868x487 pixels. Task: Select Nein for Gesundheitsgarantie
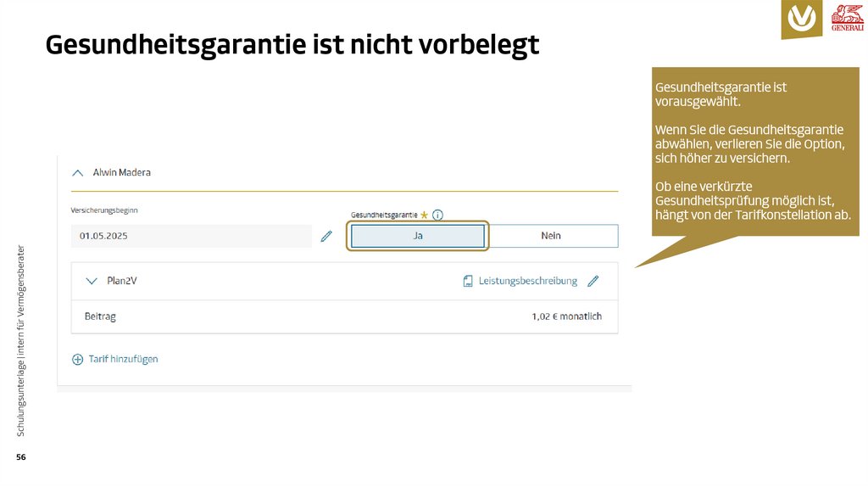pyautogui.click(x=551, y=236)
